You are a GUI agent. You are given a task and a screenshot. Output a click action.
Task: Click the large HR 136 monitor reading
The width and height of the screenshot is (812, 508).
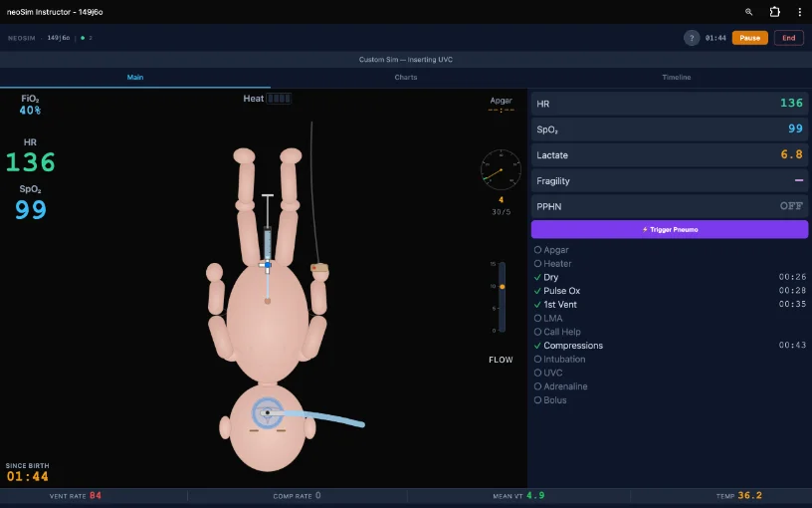pos(30,162)
